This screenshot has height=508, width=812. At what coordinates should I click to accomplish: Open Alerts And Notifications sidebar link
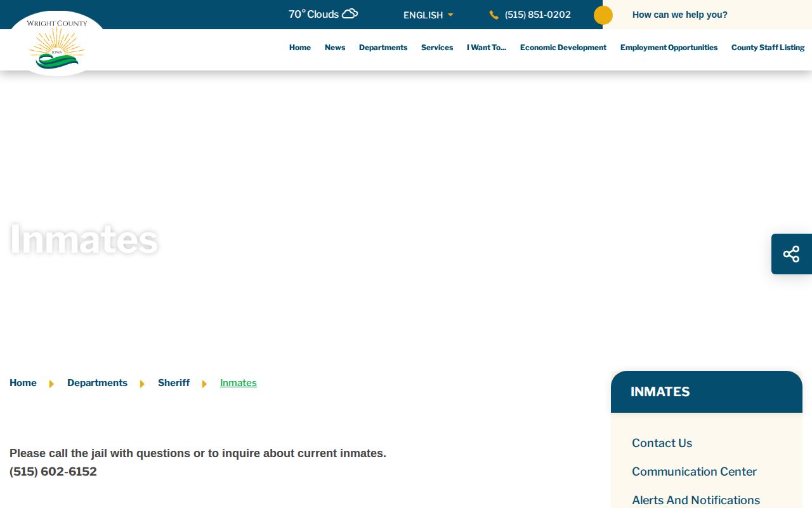click(696, 500)
